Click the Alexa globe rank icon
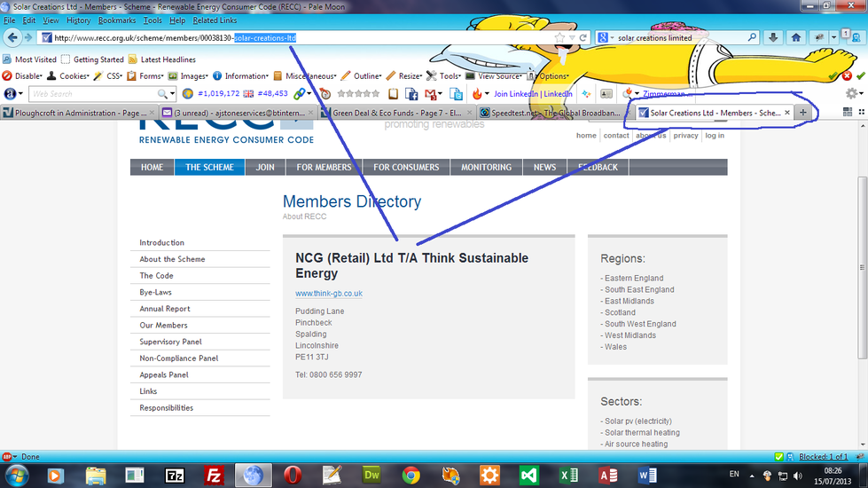Screen dimensions: 868x488 (188, 94)
